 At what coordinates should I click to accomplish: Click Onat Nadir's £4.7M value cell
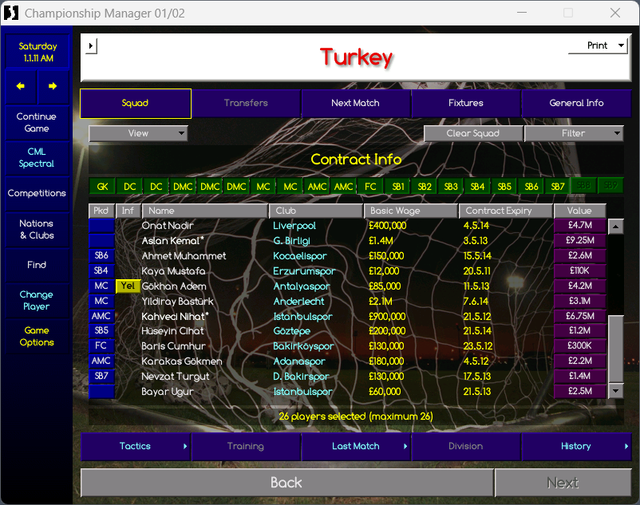click(x=580, y=225)
